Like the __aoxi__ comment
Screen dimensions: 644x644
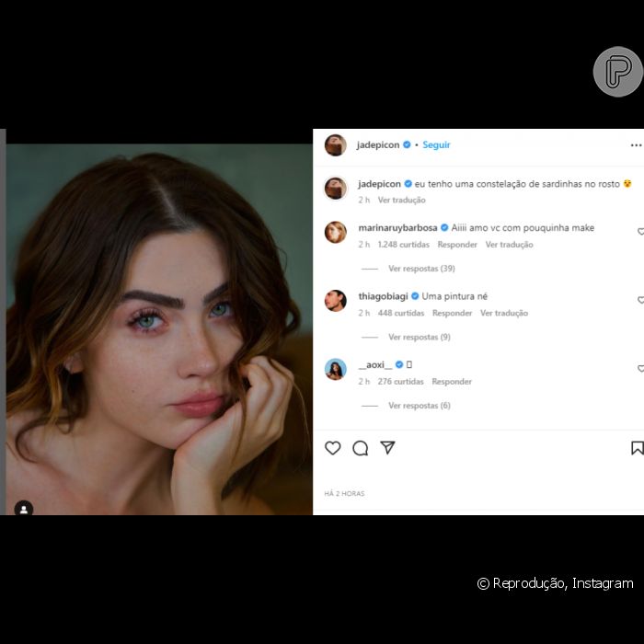tap(640, 369)
